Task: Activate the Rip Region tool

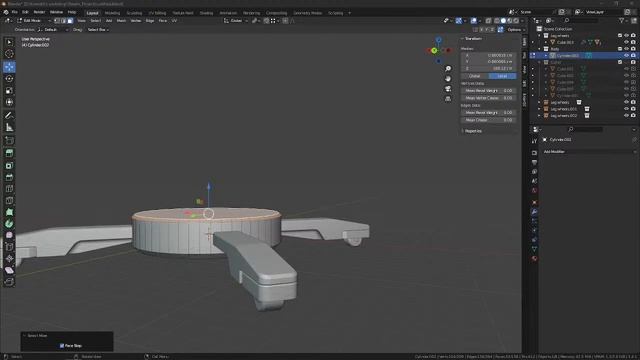Action: pos(9,282)
